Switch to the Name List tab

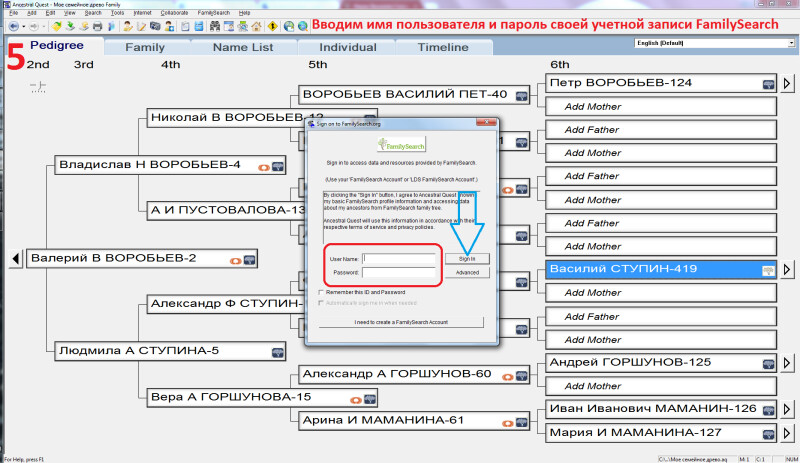point(243,47)
